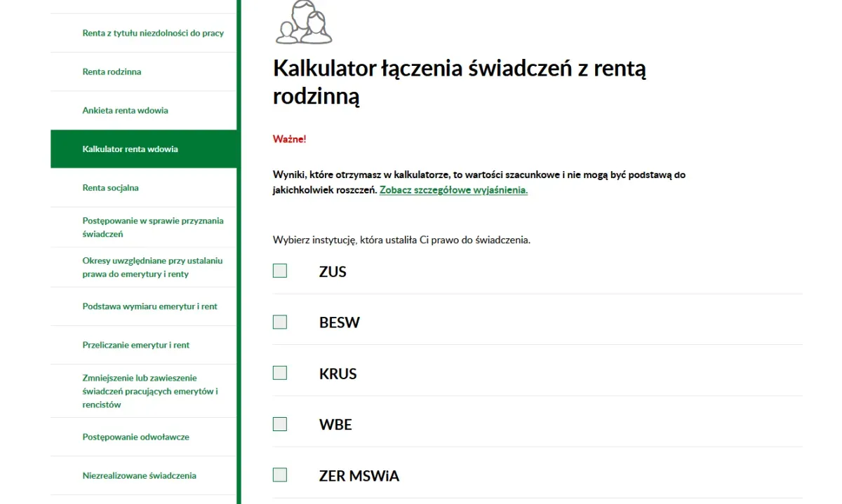Click the red Ważne! text

pos(289,139)
